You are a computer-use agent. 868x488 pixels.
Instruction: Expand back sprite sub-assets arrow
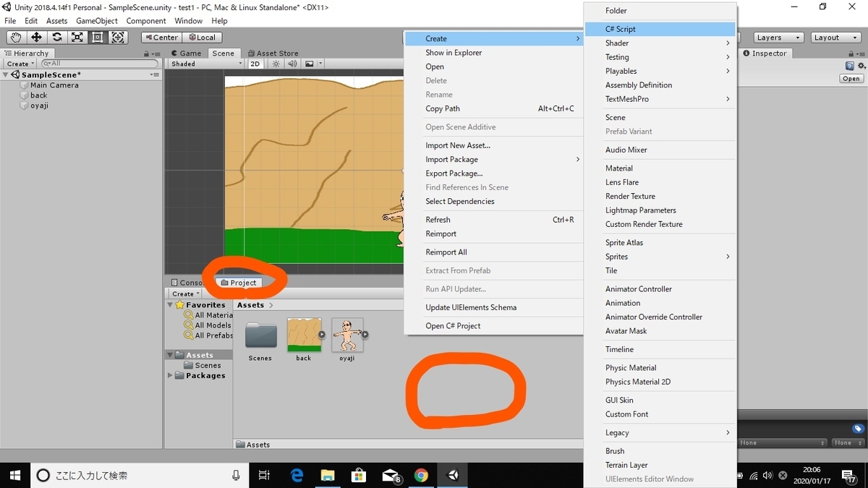(322, 335)
